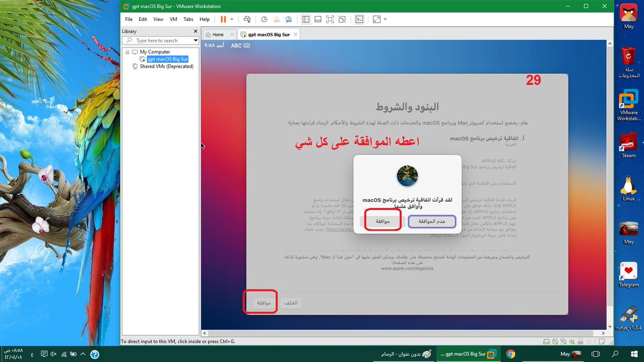Click the macOS wallpaper thumbnail in the dialog
This screenshot has width=644, height=362.
click(x=407, y=176)
